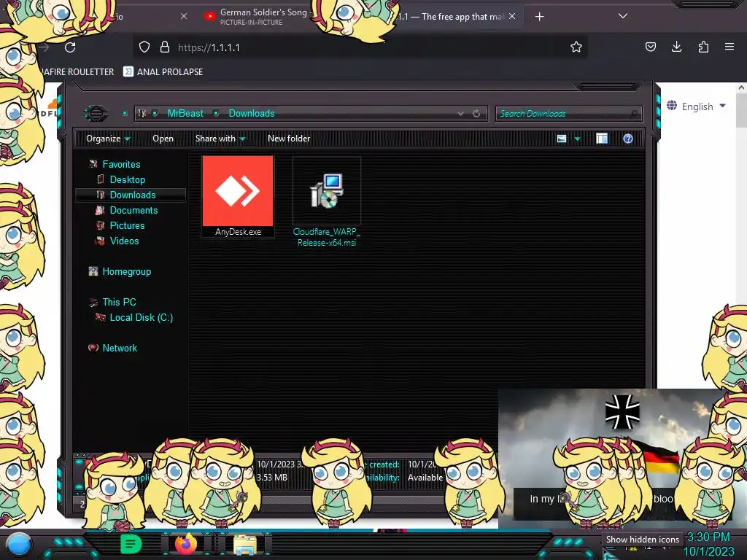Open view options dropdown arrow

coord(578,139)
